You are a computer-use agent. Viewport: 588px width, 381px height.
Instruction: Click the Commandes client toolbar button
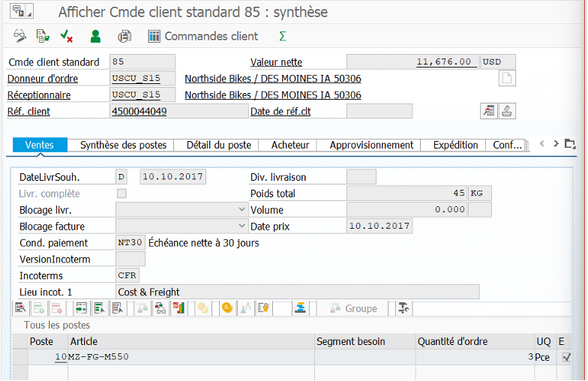point(202,36)
